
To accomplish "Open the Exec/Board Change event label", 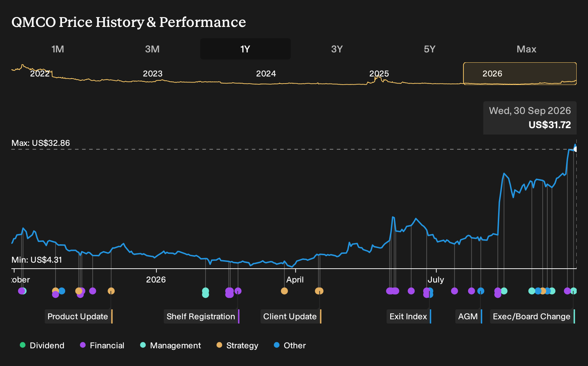I will [532, 316].
